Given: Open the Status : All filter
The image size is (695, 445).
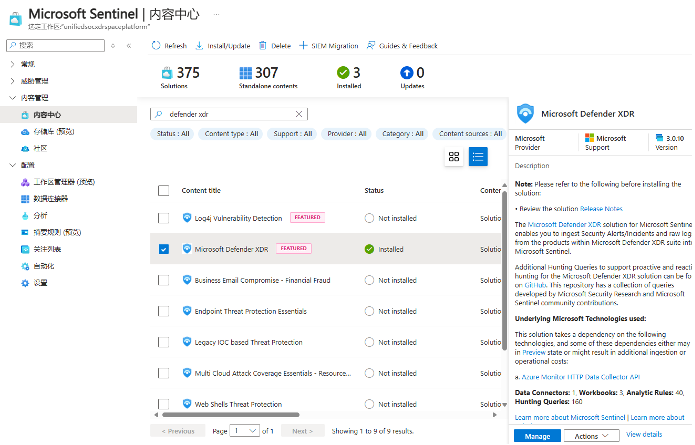Looking at the screenshot, I should tap(172, 134).
